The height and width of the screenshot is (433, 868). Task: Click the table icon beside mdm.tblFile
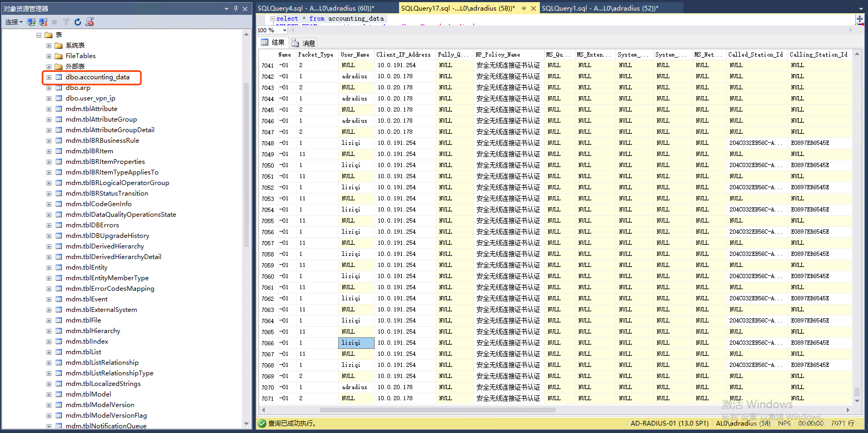(59, 320)
